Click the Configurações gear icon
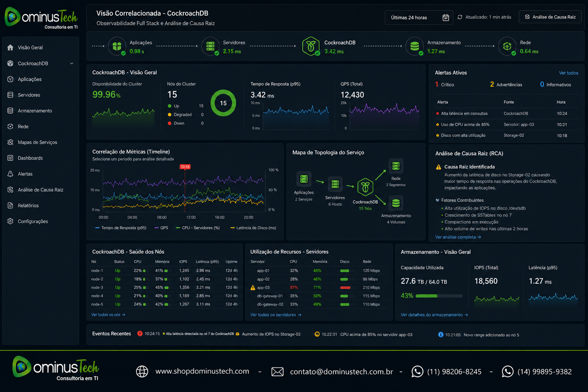The width and height of the screenshot is (588, 392). pos(10,221)
